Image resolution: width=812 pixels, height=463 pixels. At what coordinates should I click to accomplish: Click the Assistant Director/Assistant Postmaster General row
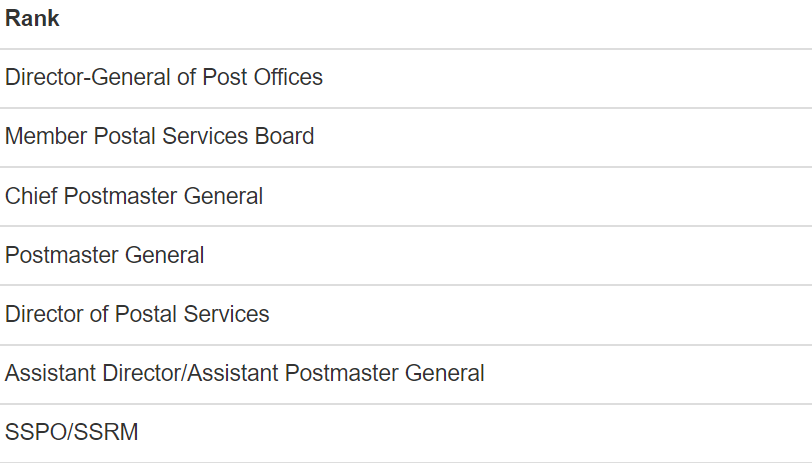(245, 373)
